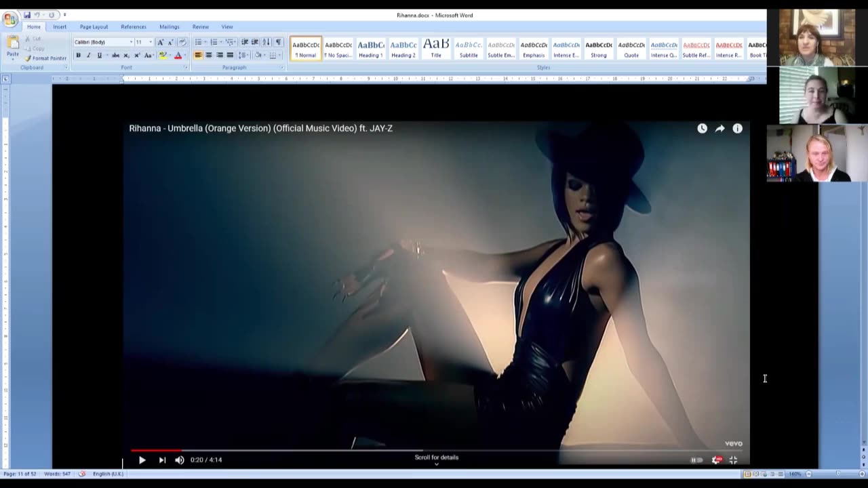Viewport: 868px width, 488px height.
Task: Apply superscript formatting
Action: 137,56
